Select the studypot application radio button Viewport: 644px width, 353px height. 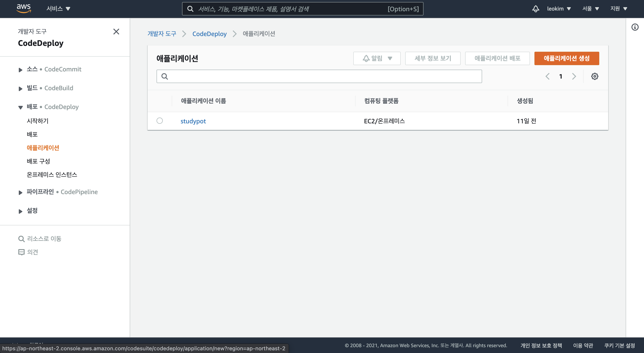click(159, 121)
